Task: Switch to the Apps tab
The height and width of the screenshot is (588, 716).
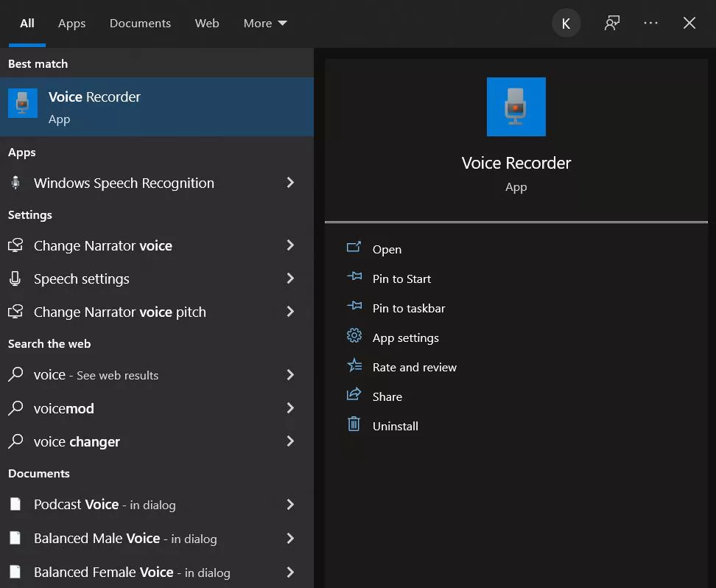Action: coord(71,24)
